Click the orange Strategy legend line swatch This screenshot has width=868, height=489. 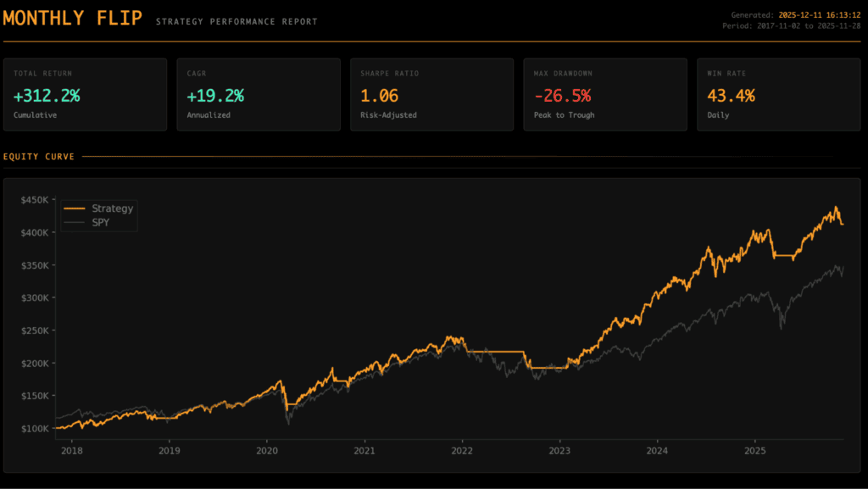pyautogui.click(x=75, y=208)
